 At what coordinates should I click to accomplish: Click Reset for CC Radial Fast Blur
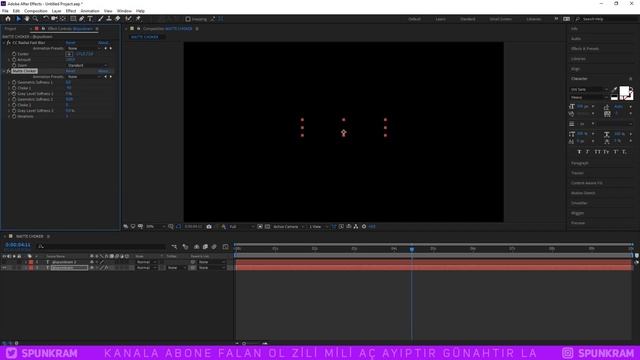[x=71, y=42]
